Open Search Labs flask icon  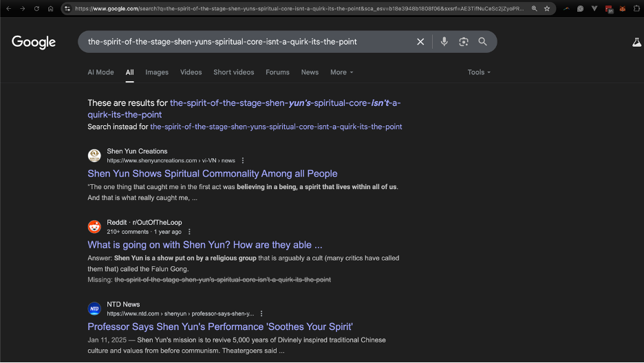(636, 42)
